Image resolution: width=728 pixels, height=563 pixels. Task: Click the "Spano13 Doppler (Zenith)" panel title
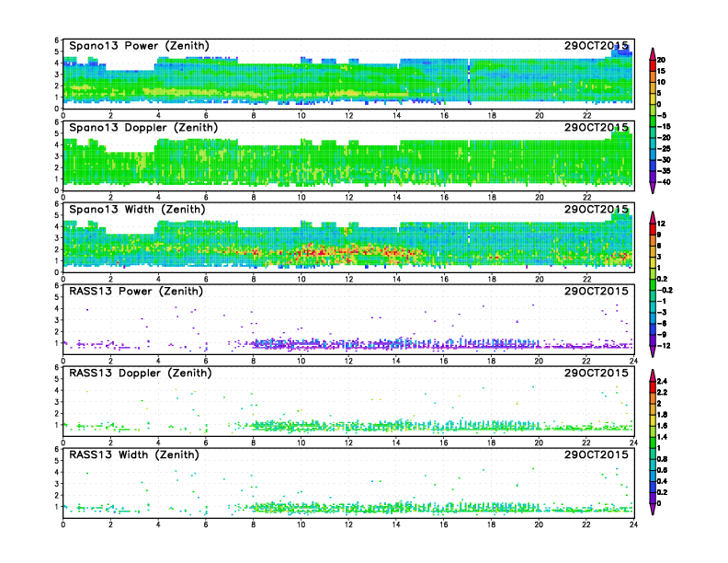coord(143,127)
